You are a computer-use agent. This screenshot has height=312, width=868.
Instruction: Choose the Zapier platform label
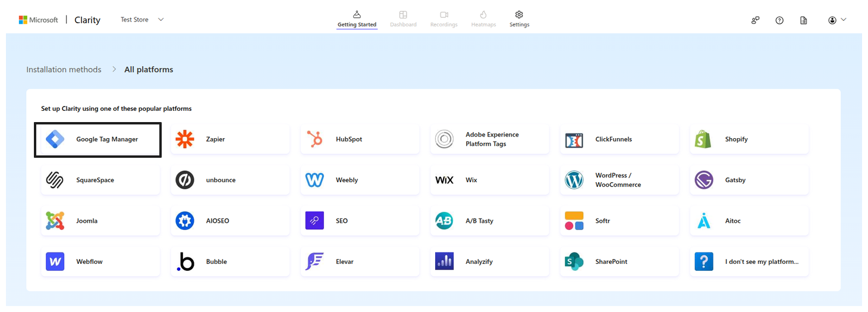(x=215, y=139)
